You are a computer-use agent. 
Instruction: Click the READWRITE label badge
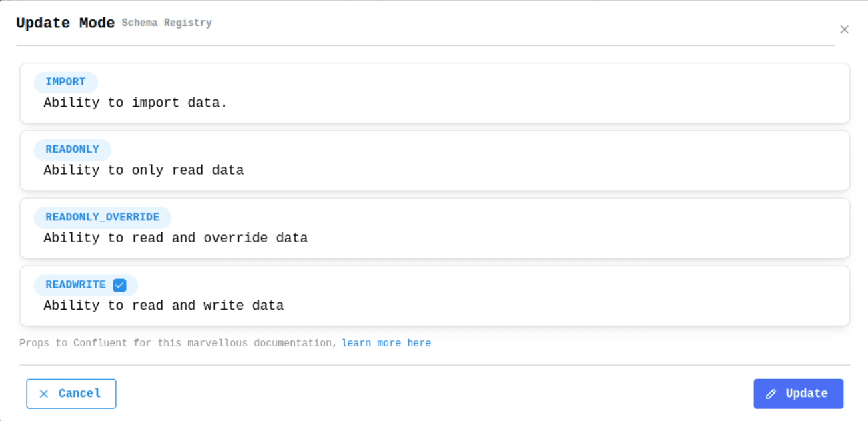(x=75, y=285)
